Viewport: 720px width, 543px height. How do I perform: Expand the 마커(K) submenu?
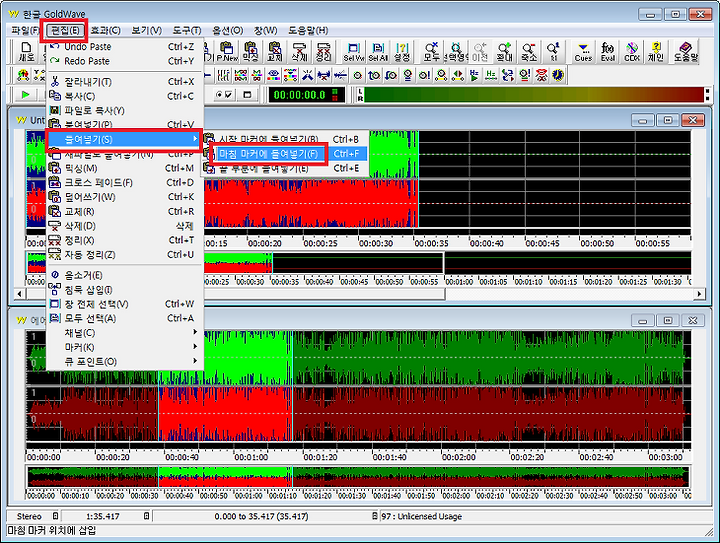point(125,347)
